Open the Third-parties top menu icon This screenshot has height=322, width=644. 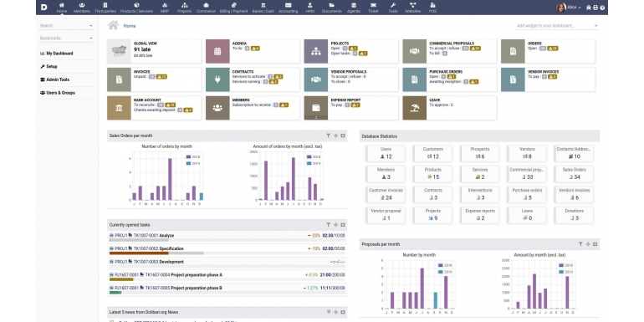pos(105,5)
